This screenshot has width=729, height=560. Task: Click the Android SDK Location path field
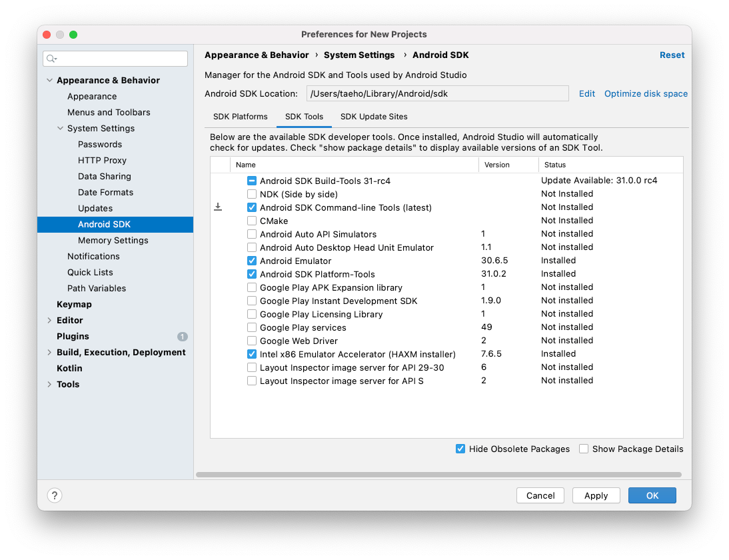coord(438,93)
